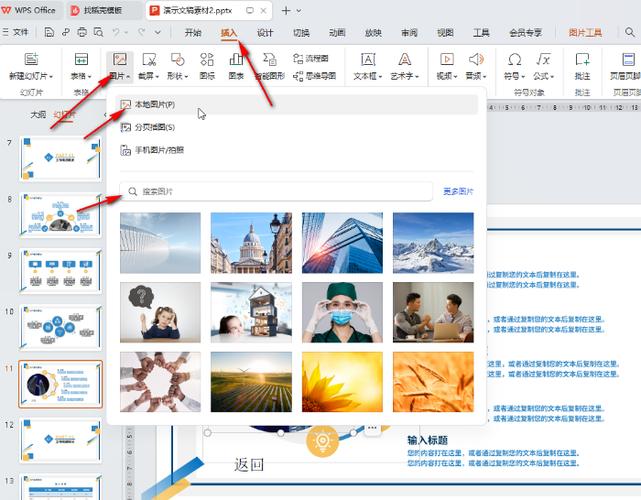Click the Mind Map tool

coord(314,76)
